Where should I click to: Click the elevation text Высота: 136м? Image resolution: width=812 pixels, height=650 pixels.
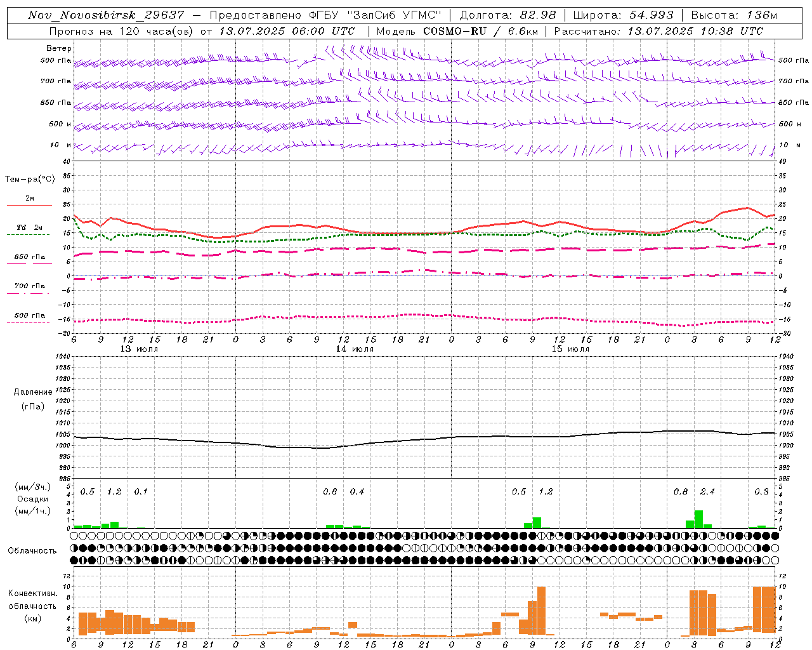point(734,15)
